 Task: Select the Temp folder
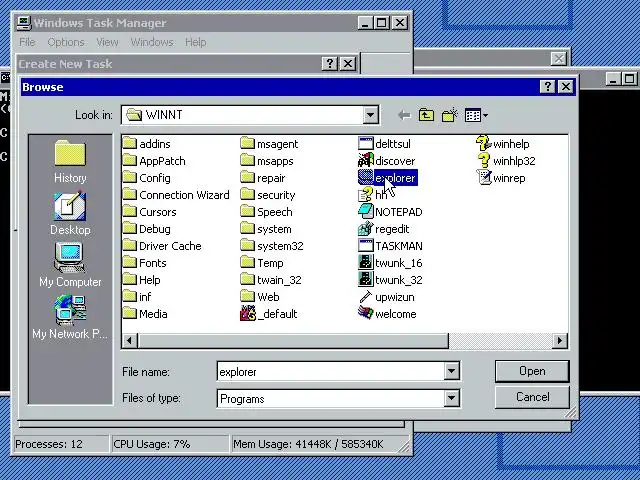pyautogui.click(x=262, y=263)
